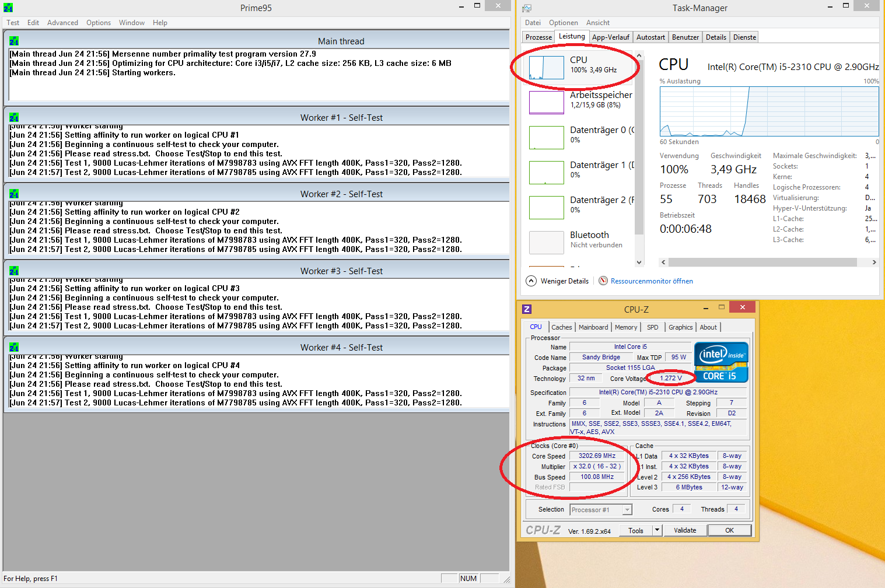Click the Ressourcenmonitor icon
Image resolution: width=885 pixels, height=588 pixels.
coord(603,281)
